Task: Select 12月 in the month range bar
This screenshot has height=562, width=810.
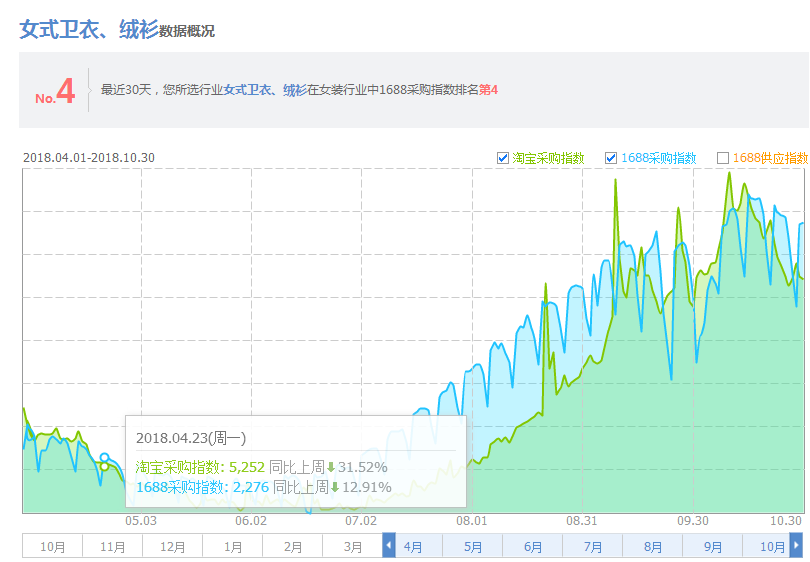Action: [x=172, y=547]
